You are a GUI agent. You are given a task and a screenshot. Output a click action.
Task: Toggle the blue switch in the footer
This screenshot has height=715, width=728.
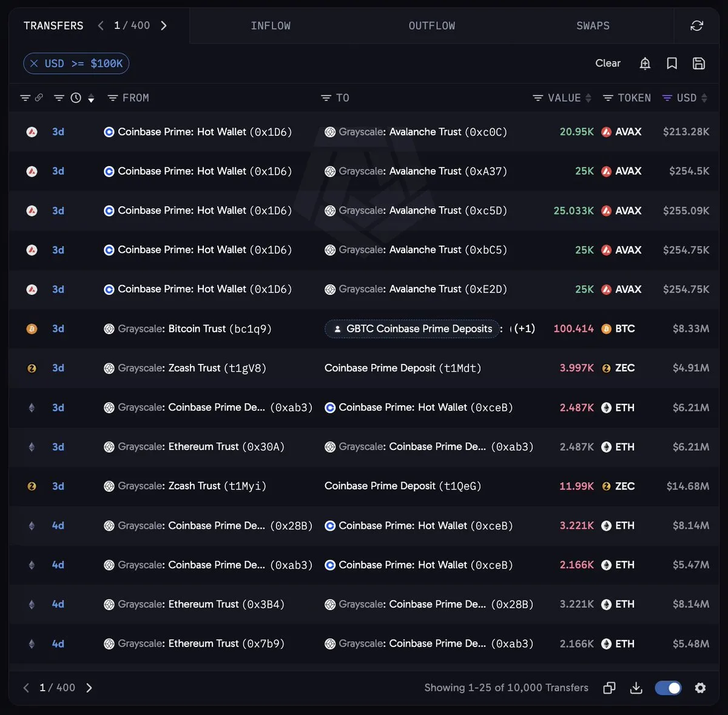click(668, 688)
